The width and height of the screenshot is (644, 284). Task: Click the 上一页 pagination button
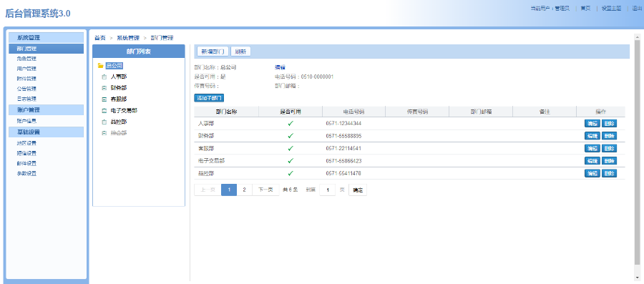(x=208, y=190)
